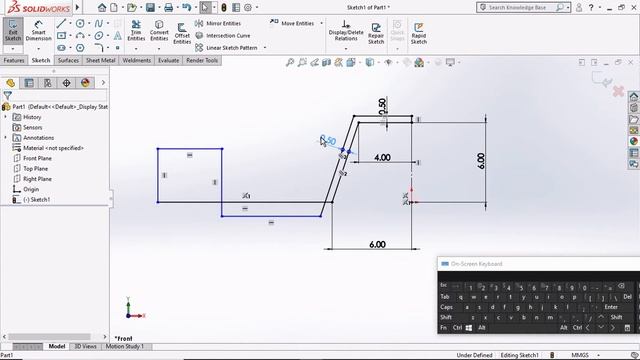Switch to the Sheet Metal tab

click(x=100, y=60)
